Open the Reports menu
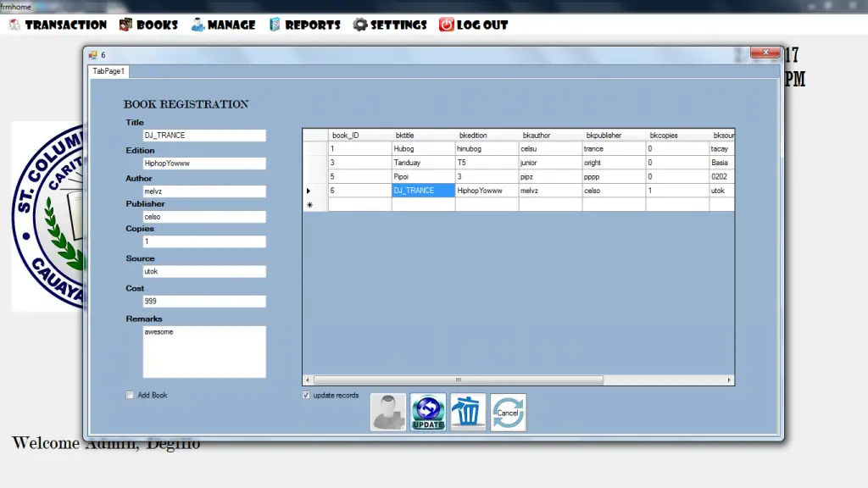Screen dimensions: 868x488 point(304,25)
